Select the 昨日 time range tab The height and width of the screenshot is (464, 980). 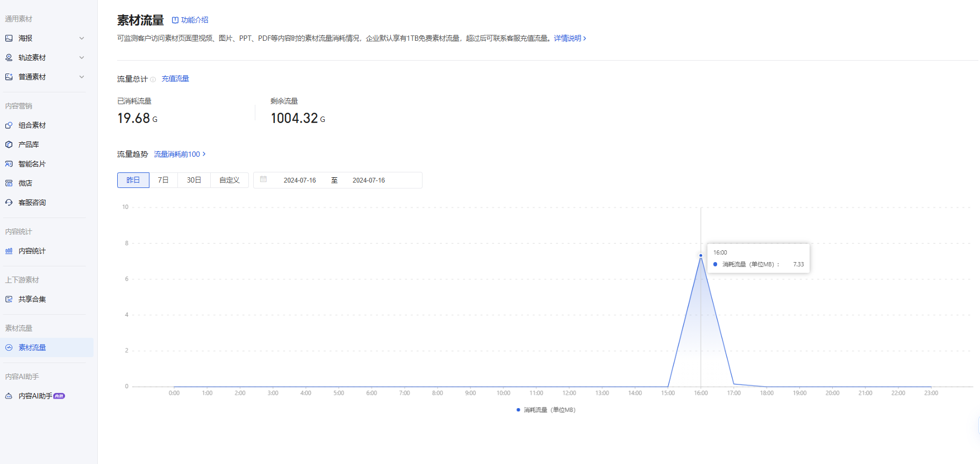pyautogui.click(x=133, y=180)
